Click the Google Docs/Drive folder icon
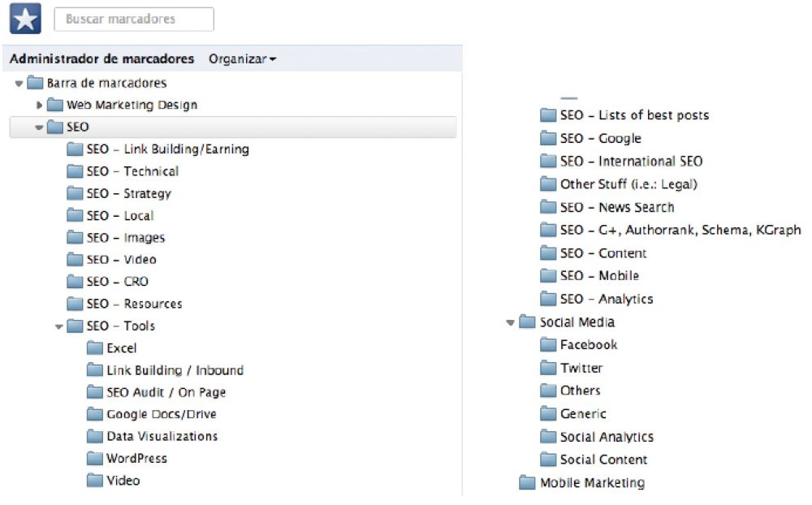Viewport: 812px width, 505px height. tap(96, 415)
